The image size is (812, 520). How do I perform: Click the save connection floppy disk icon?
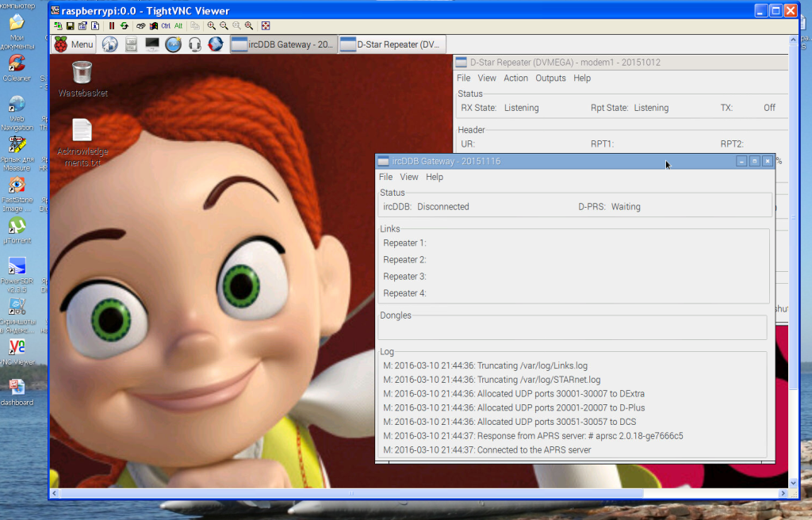(71, 26)
